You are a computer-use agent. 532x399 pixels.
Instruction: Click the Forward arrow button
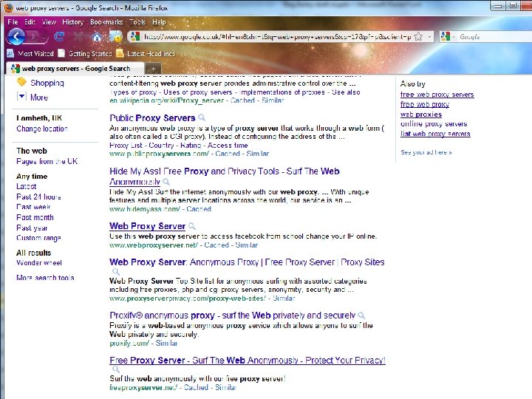[33, 36]
